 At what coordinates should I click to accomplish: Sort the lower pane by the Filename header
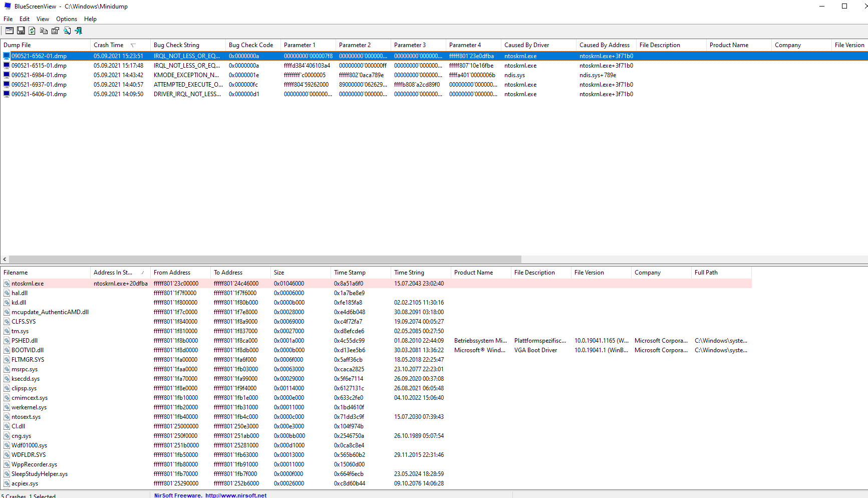click(45, 273)
